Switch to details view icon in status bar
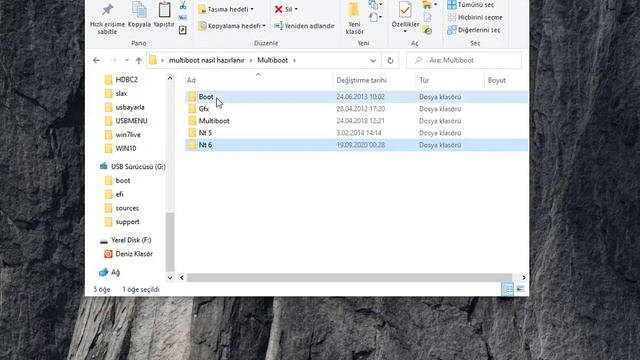640x360 pixels. (507, 289)
